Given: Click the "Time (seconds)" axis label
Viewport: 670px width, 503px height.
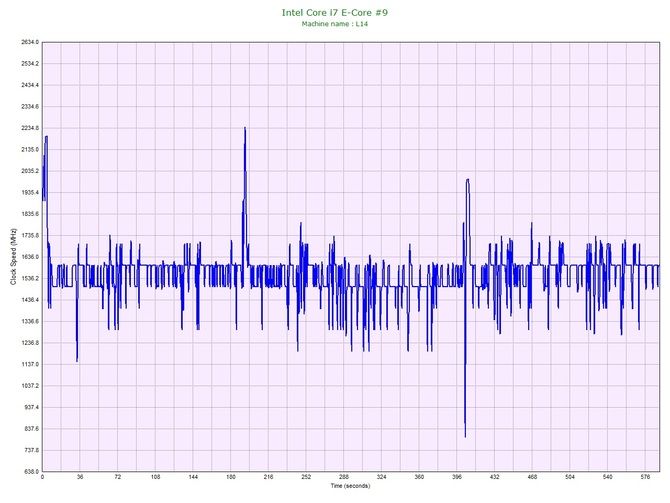Looking at the screenshot, I should click(350, 486).
